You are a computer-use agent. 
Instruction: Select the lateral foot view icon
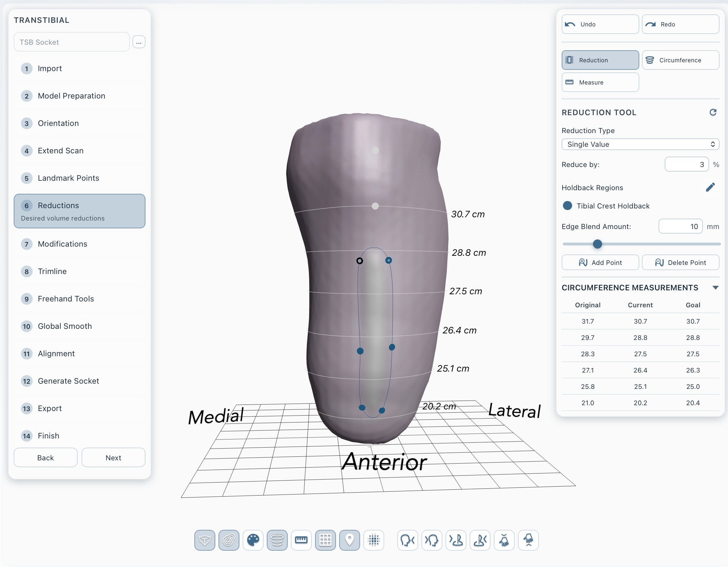[480, 540]
